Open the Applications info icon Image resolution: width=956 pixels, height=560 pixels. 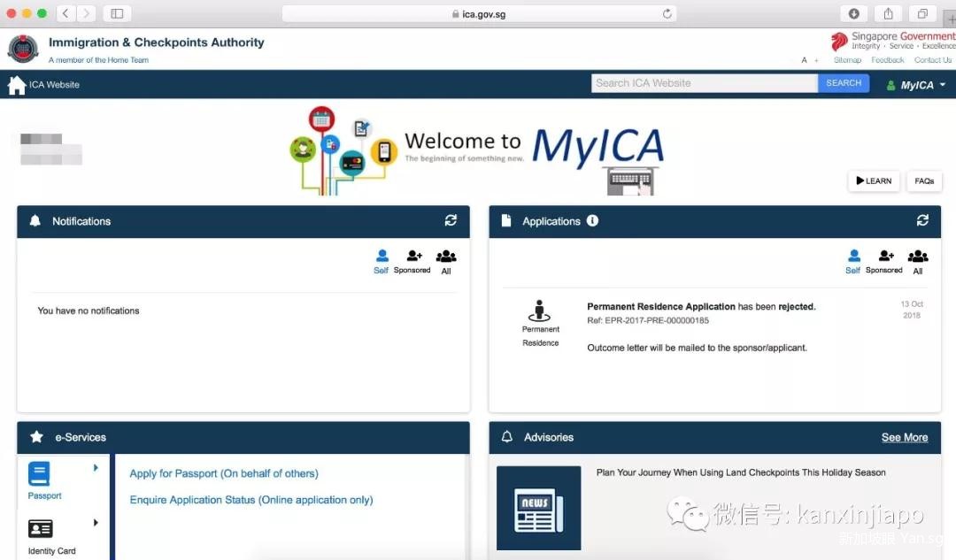[592, 220]
